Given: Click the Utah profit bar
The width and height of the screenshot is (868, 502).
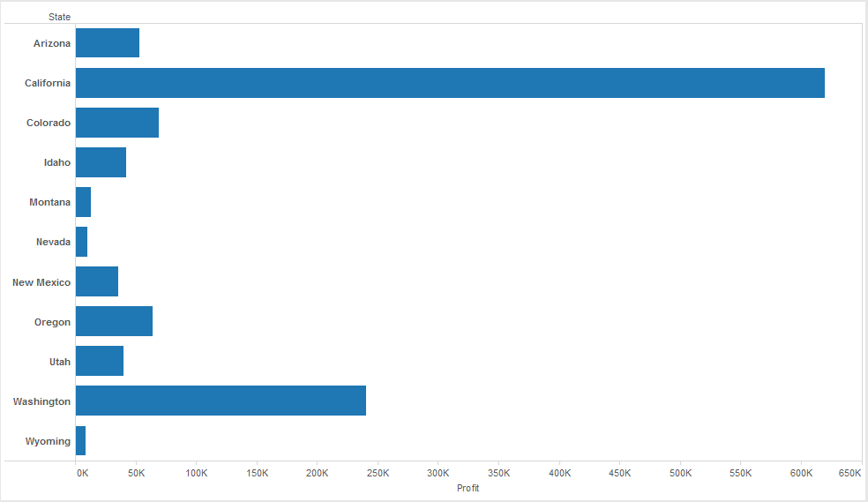Looking at the screenshot, I should point(100,361).
